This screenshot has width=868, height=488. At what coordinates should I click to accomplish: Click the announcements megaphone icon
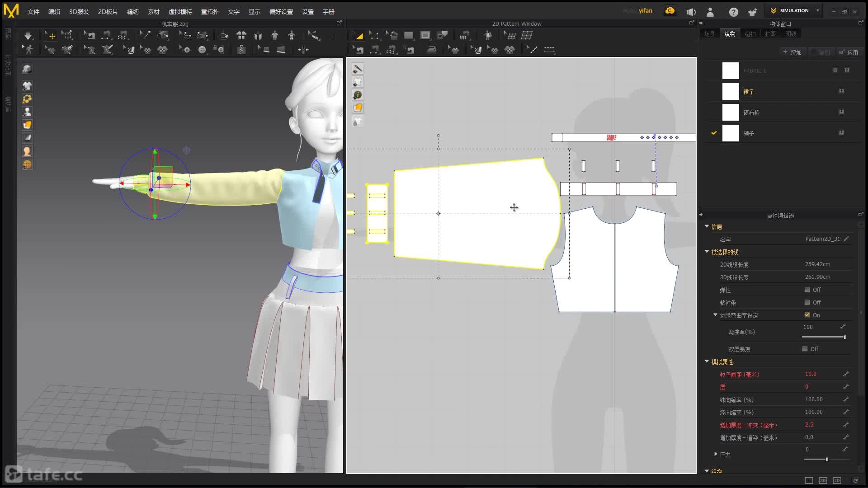[x=691, y=12]
